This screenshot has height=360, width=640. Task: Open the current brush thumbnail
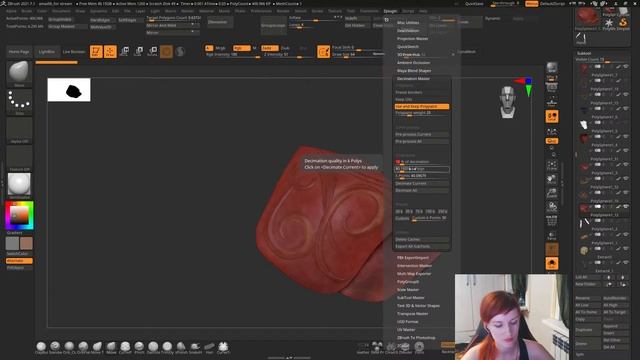pos(19,72)
